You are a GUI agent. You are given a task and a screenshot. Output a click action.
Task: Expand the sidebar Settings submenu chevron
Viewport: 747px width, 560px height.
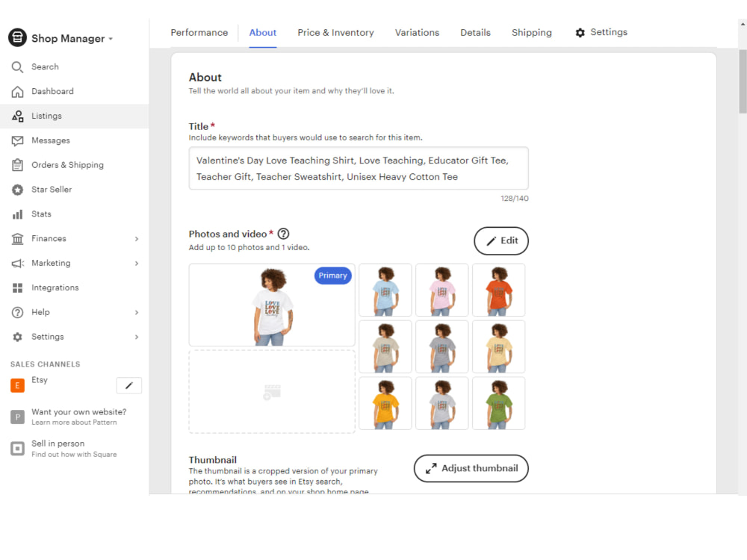(x=137, y=337)
